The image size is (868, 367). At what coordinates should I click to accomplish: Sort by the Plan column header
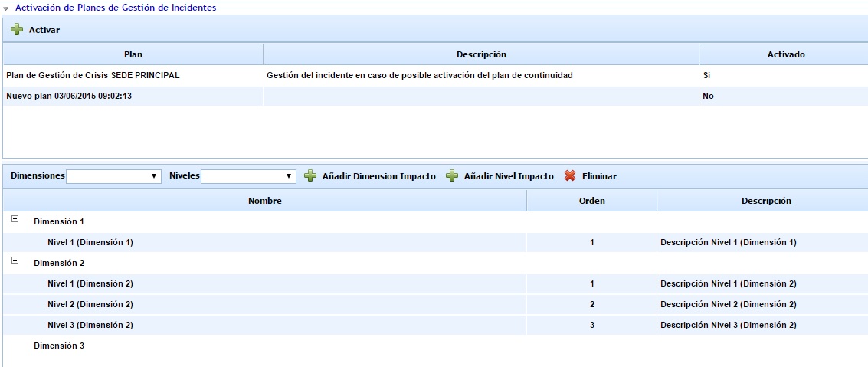click(133, 54)
